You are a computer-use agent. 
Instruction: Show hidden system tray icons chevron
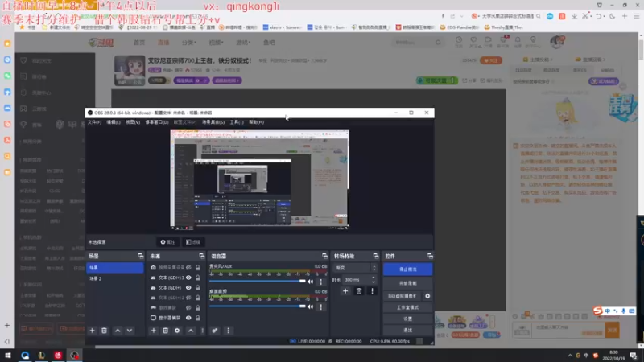[x=570, y=356]
